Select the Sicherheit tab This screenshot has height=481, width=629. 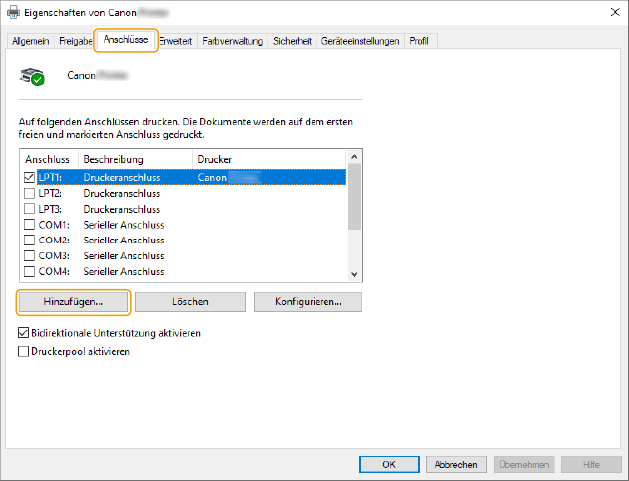(x=292, y=41)
